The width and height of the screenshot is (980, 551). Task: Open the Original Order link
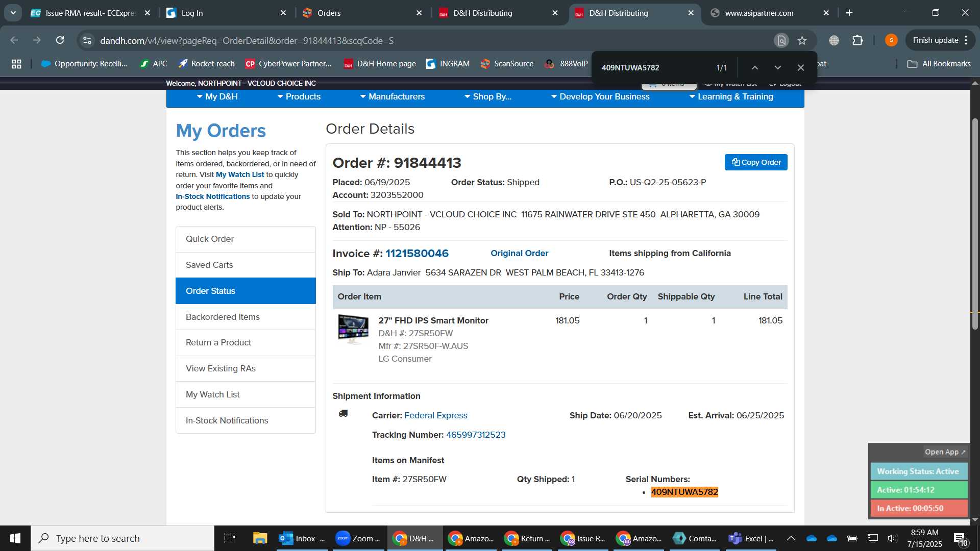(x=519, y=253)
